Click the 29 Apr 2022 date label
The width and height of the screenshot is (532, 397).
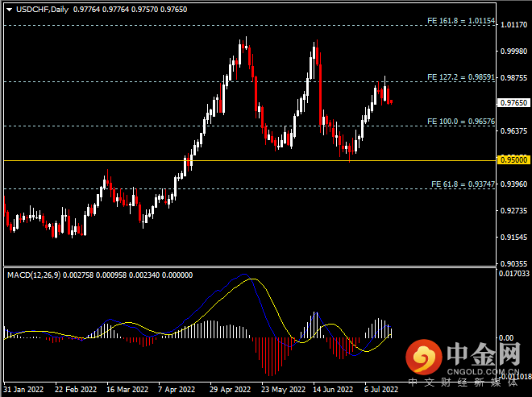coord(230,389)
